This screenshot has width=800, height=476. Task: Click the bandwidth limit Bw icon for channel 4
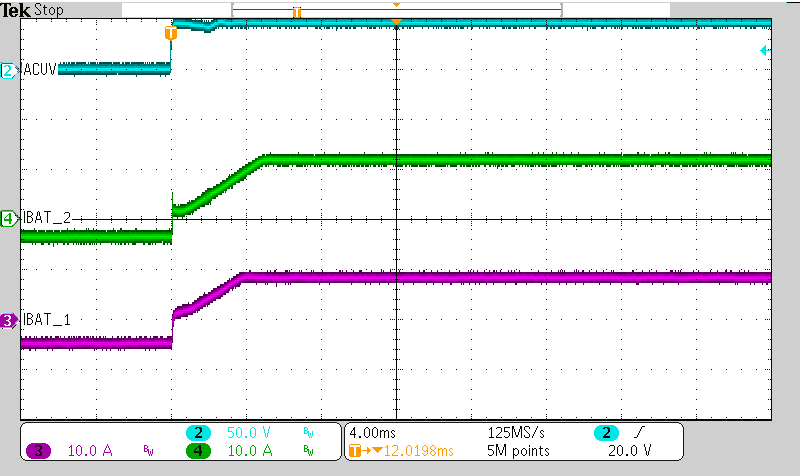pyautogui.click(x=308, y=450)
